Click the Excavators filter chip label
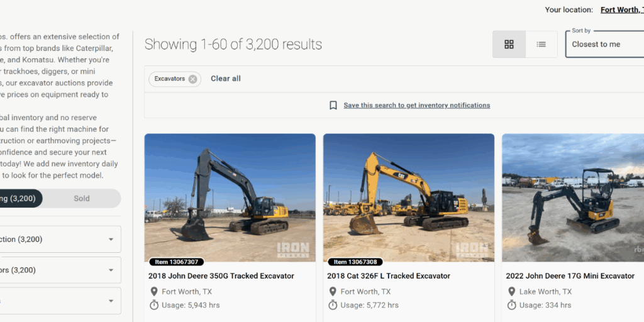Screen dimensions: 644x322 point(170,79)
